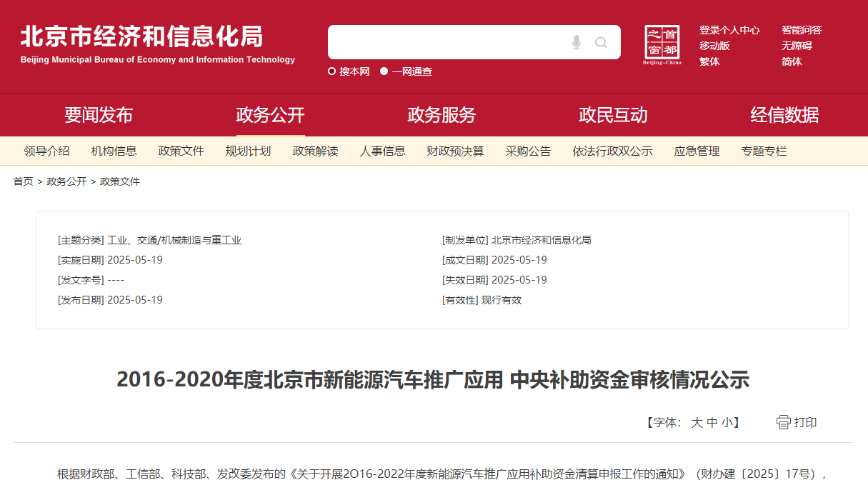Open the 政策解读 submenu item
868x485 pixels.
315,151
